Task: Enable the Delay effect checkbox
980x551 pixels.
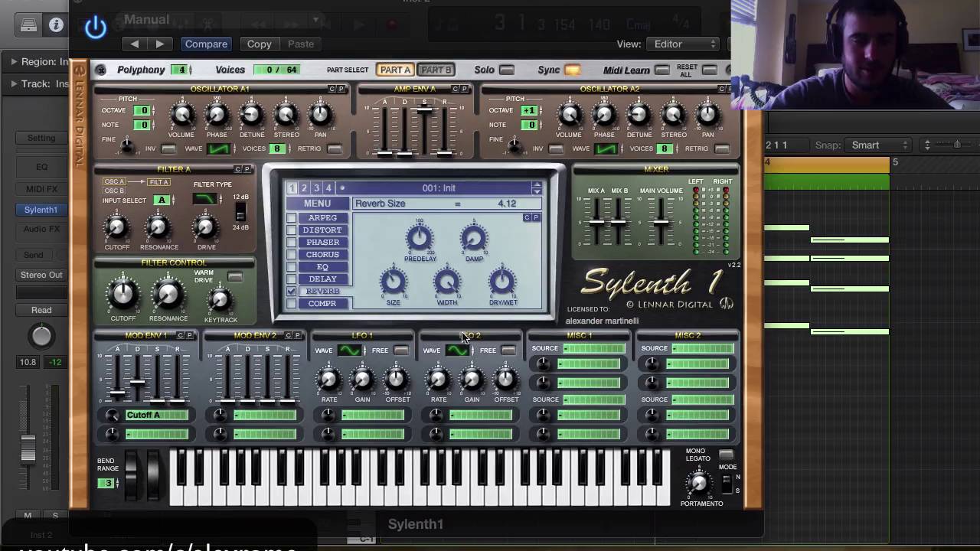Action: pyautogui.click(x=291, y=279)
